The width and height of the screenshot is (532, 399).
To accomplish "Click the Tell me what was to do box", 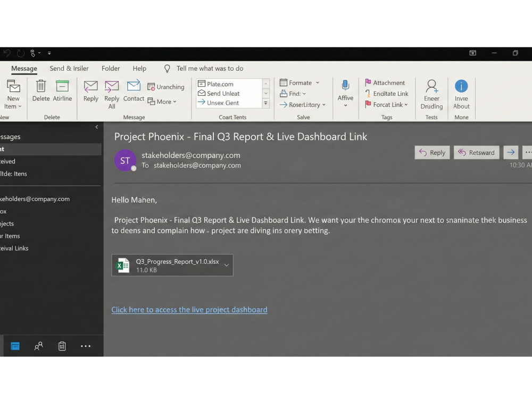I will (x=210, y=69).
